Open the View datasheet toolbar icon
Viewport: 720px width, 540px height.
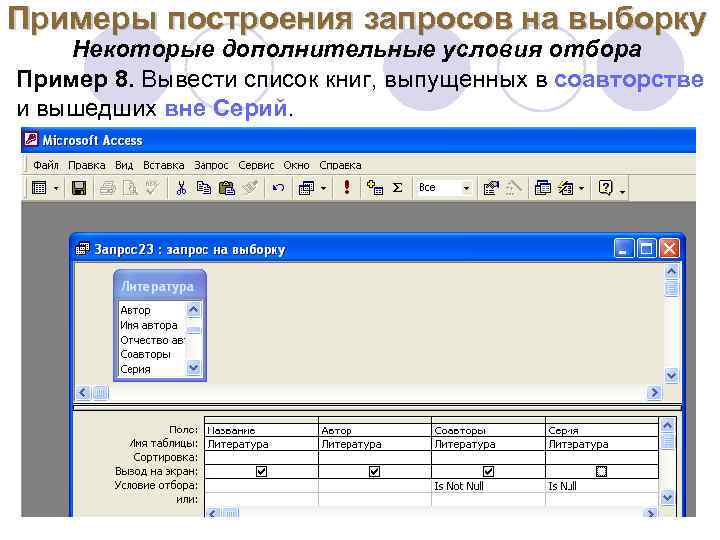coord(39,188)
